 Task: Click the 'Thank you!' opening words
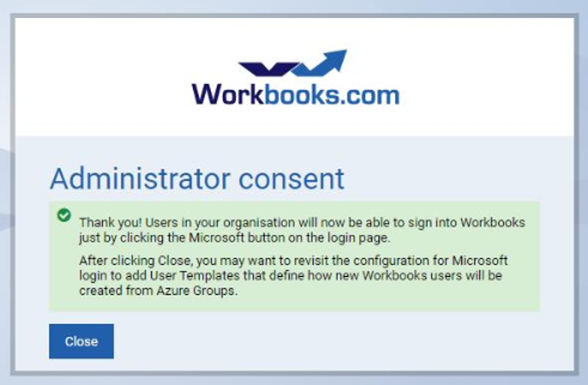tap(111, 223)
